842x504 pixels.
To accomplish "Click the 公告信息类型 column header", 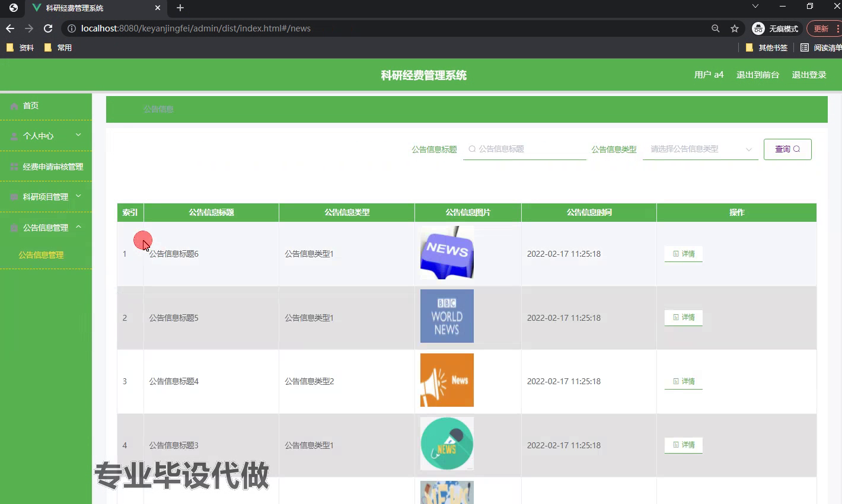I will 347,212.
